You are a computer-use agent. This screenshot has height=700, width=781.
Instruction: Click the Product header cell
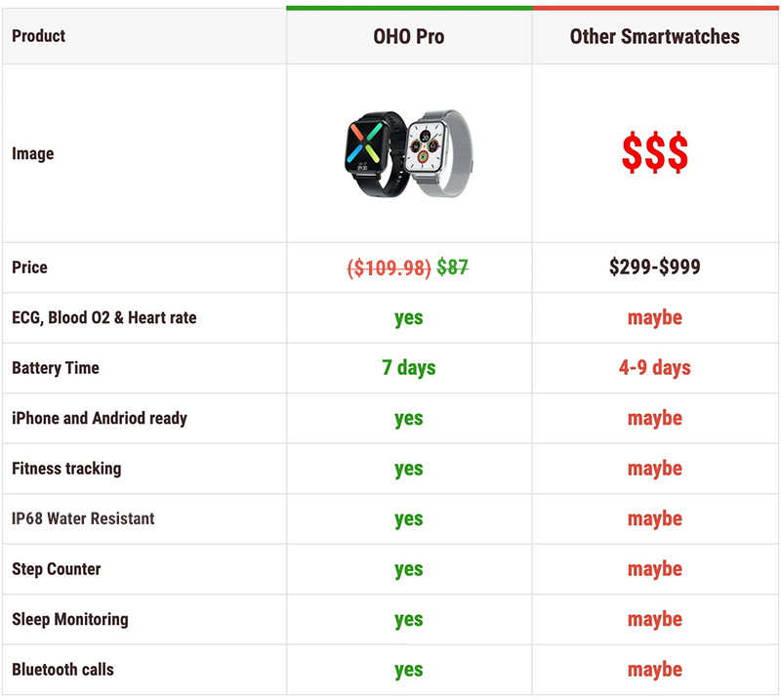click(x=144, y=36)
